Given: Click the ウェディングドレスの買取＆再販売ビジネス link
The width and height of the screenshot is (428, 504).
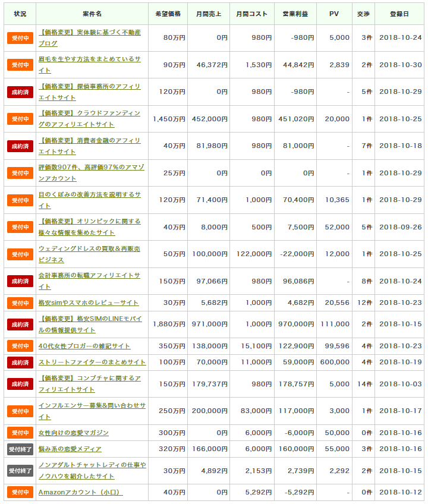Looking at the screenshot, I should tap(89, 249).
